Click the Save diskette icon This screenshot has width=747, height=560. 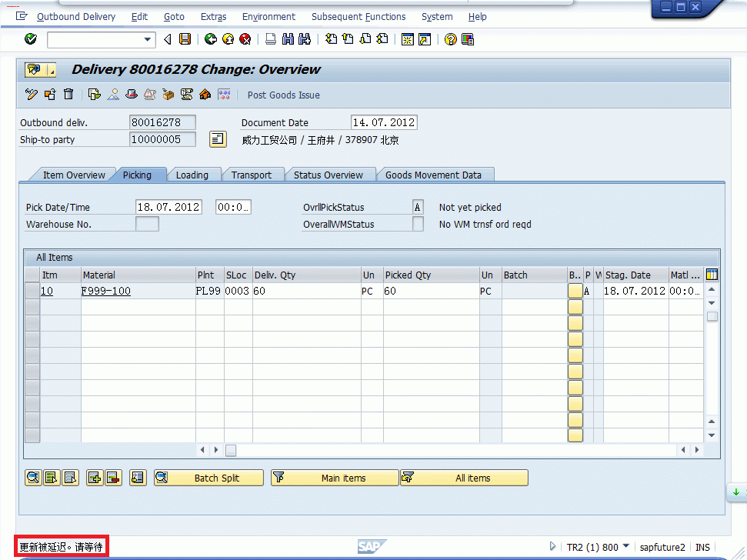tap(185, 39)
